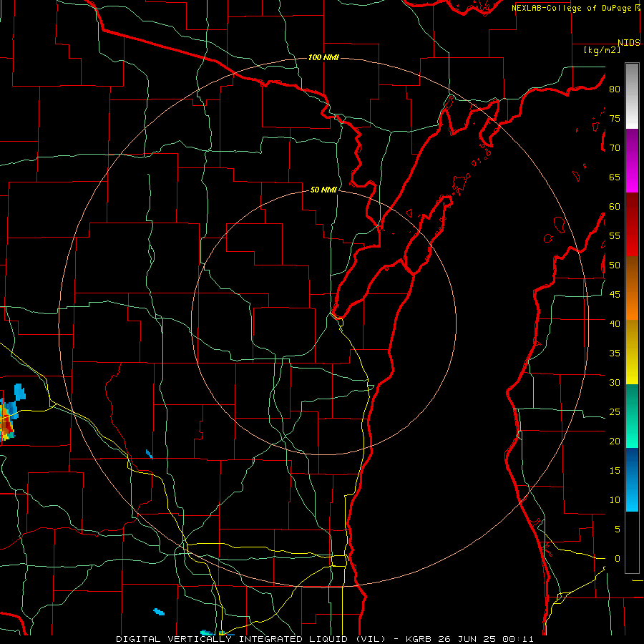Click the small blue echo on the 100 NMI ring
644x644 pixels.
(150, 454)
